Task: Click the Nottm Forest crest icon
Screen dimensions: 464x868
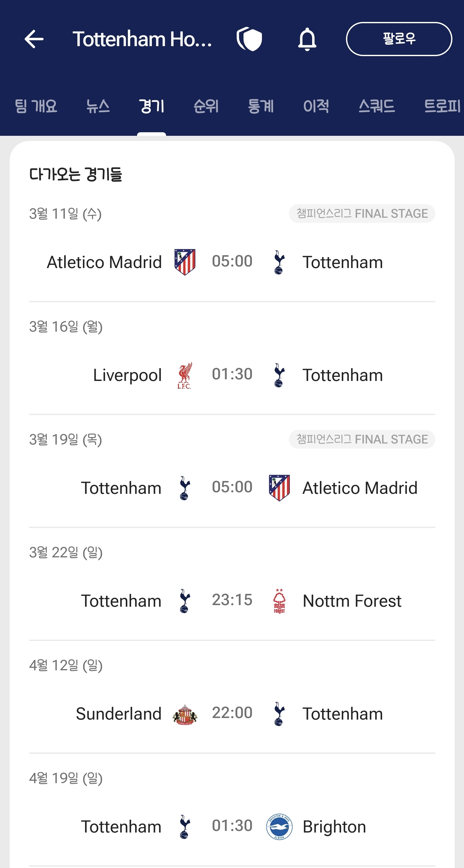Action: pyautogui.click(x=279, y=601)
